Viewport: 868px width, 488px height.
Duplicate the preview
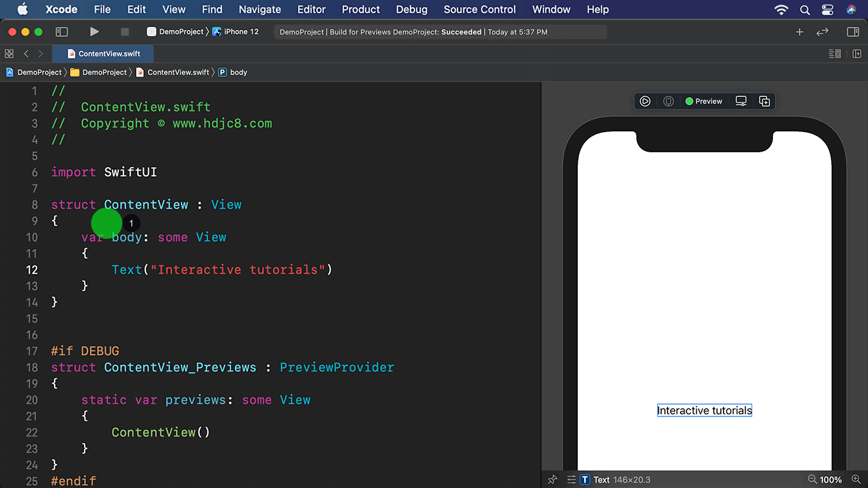(765, 101)
